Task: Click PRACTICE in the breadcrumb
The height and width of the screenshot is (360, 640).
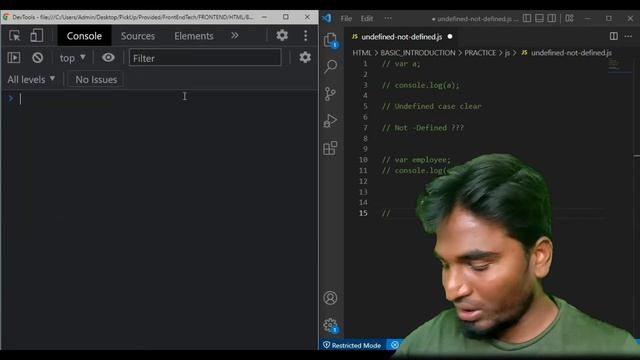Action: point(480,53)
